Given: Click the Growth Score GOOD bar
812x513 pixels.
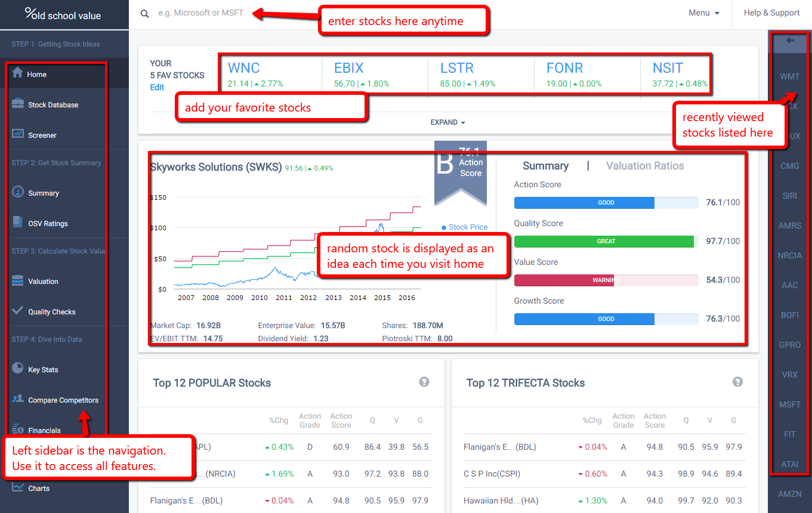Looking at the screenshot, I should [606, 319].
